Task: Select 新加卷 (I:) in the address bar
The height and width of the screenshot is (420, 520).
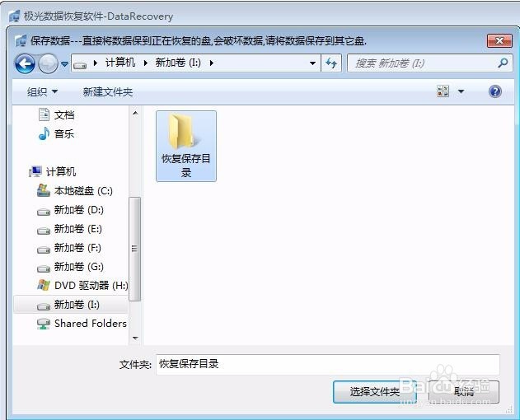Action: 178,63
